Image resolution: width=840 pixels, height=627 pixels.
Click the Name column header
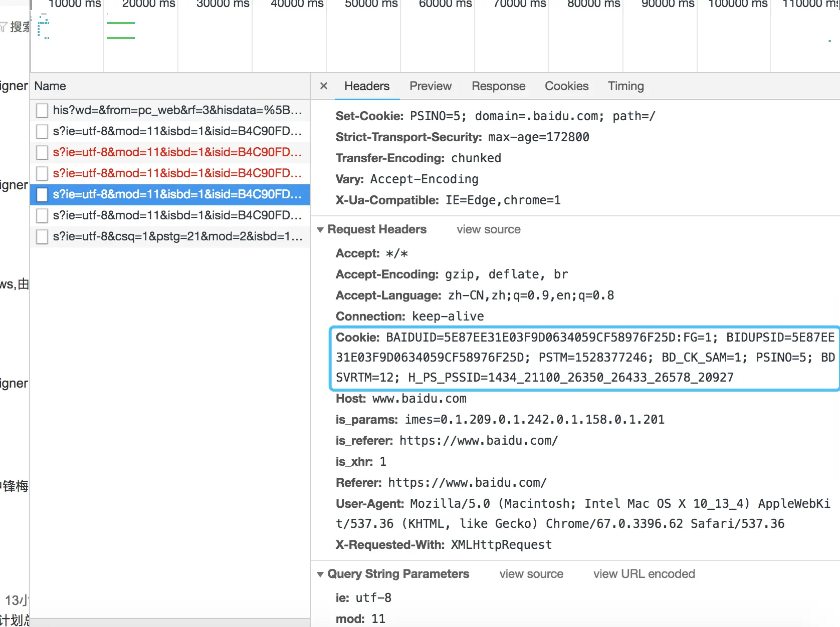click(x=170, y=86)
